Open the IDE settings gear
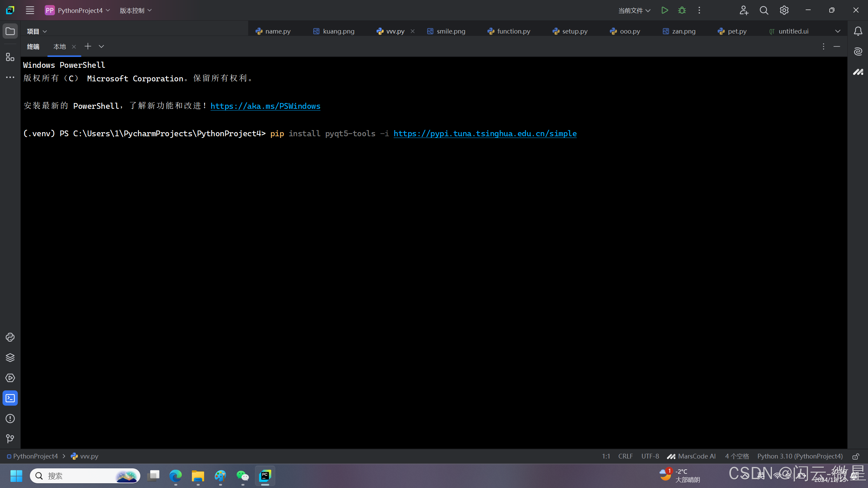Viewport: 868px width, 488px height. coord(784,10)
